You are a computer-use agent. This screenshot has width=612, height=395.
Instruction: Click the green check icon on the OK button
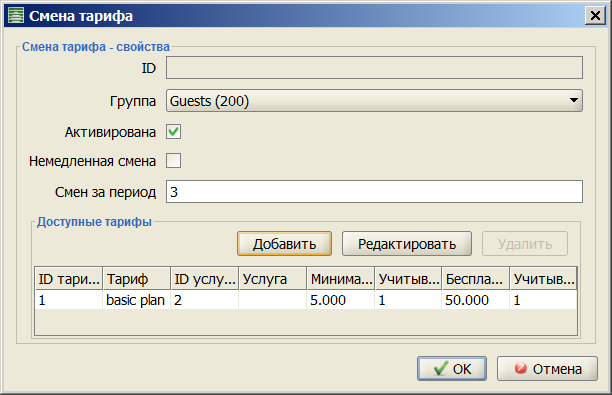[x=441, y=368]
